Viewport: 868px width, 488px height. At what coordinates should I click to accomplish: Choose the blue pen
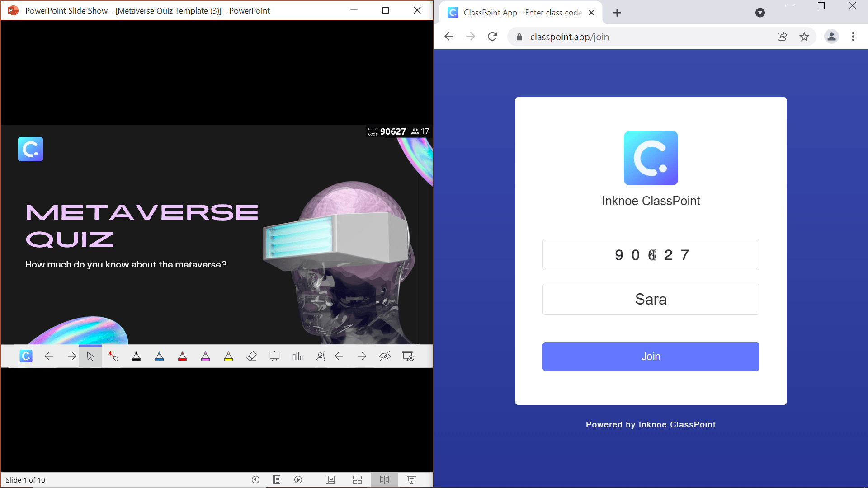160,357
